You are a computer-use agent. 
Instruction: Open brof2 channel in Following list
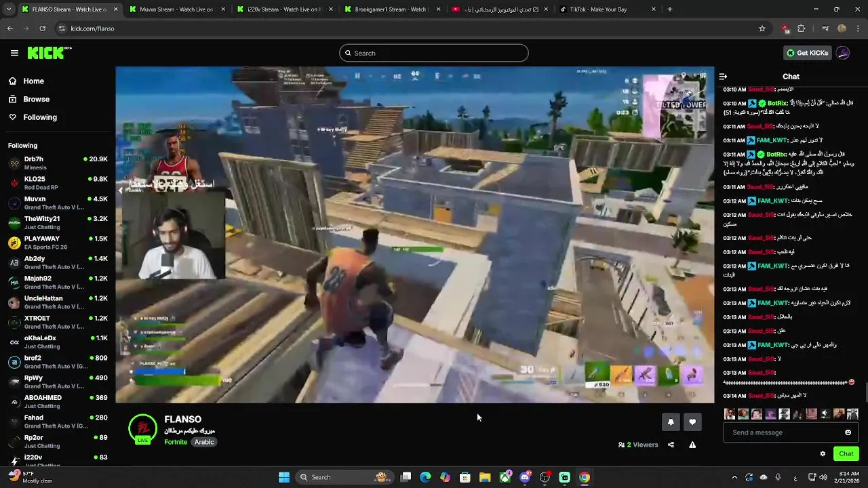pos(58,362)
